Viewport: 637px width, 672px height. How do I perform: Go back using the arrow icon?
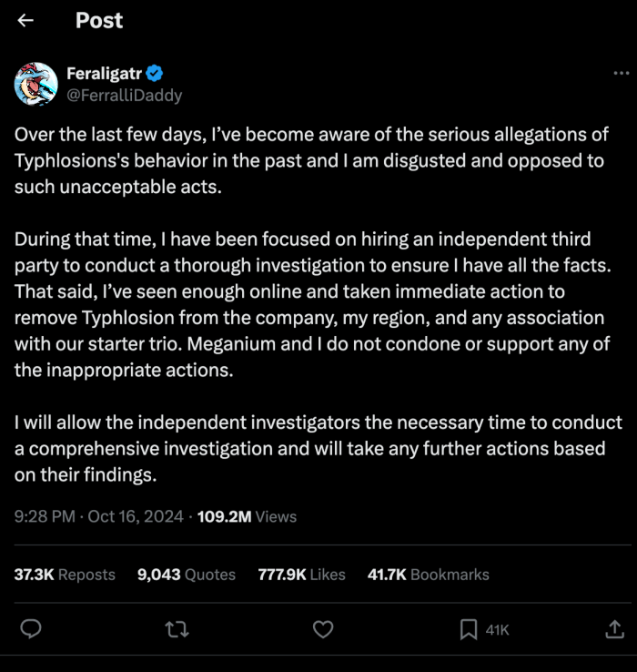click(x=25, y=21)
